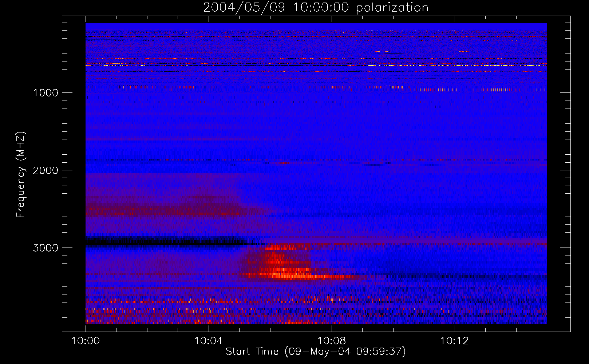Click the plot title '2004/05/09 10:00:00 polarization'
The image size is (589, 364).
[316, 8]
